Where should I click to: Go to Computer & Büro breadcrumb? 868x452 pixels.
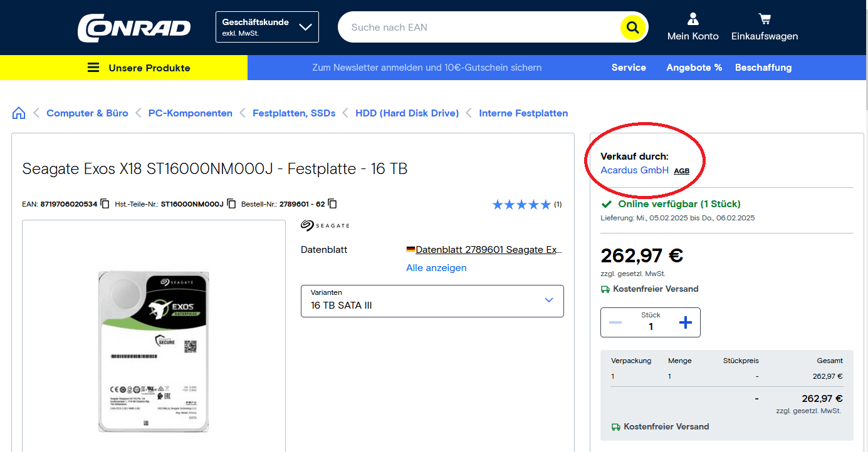pos(87,113)
